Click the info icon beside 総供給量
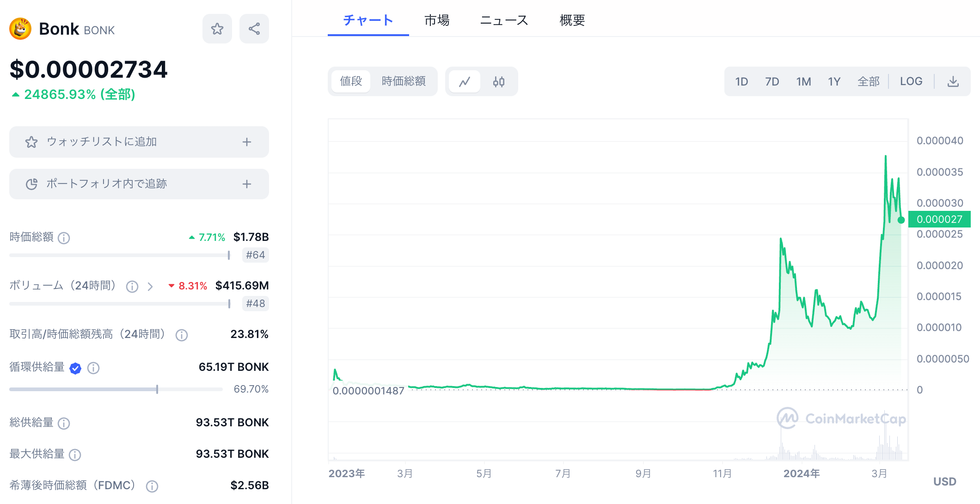The height and width of the screenshot is (504, 980). tap(64, 423)
